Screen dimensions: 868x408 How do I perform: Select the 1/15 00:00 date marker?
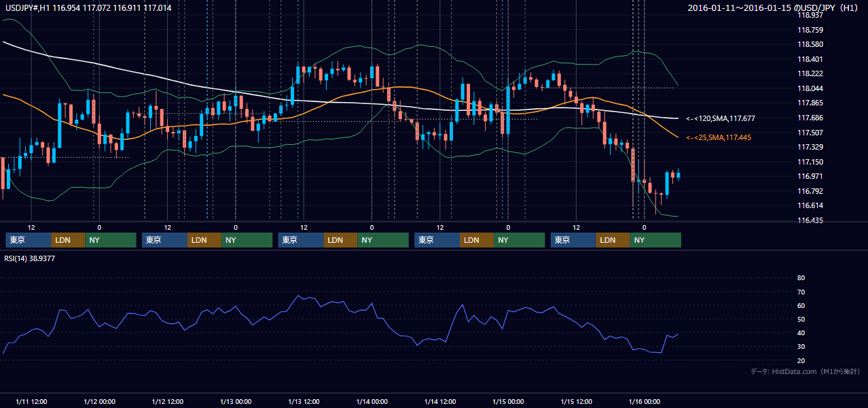coord(508,402)
